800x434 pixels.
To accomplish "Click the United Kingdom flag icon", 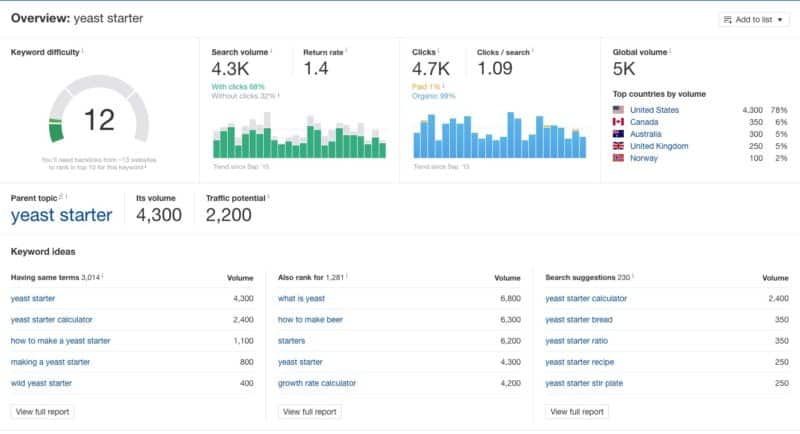I will coord(618,146).
